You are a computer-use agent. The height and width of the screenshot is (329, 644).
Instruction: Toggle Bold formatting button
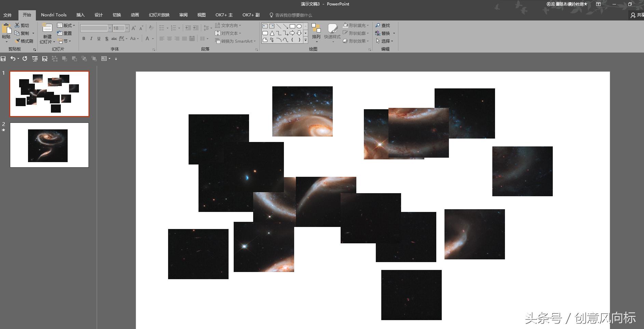pyautogui.click(x=84, y=39)
